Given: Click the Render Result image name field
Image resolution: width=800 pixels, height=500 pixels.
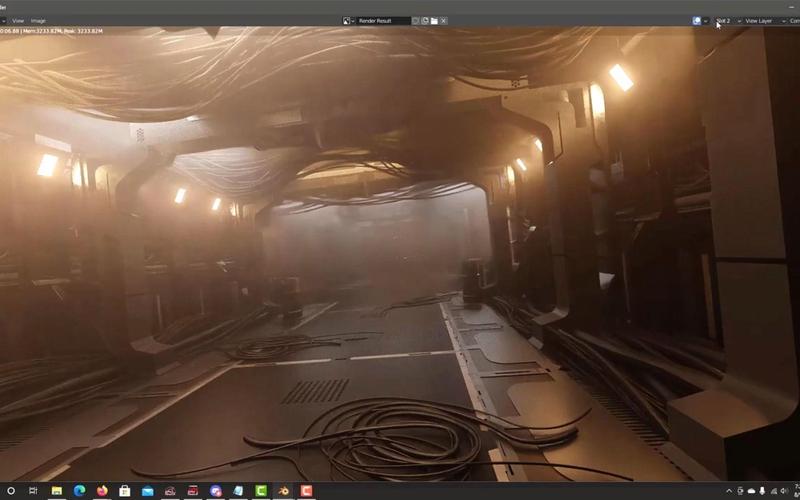Looking at the screenshot, I should (383, 21).
